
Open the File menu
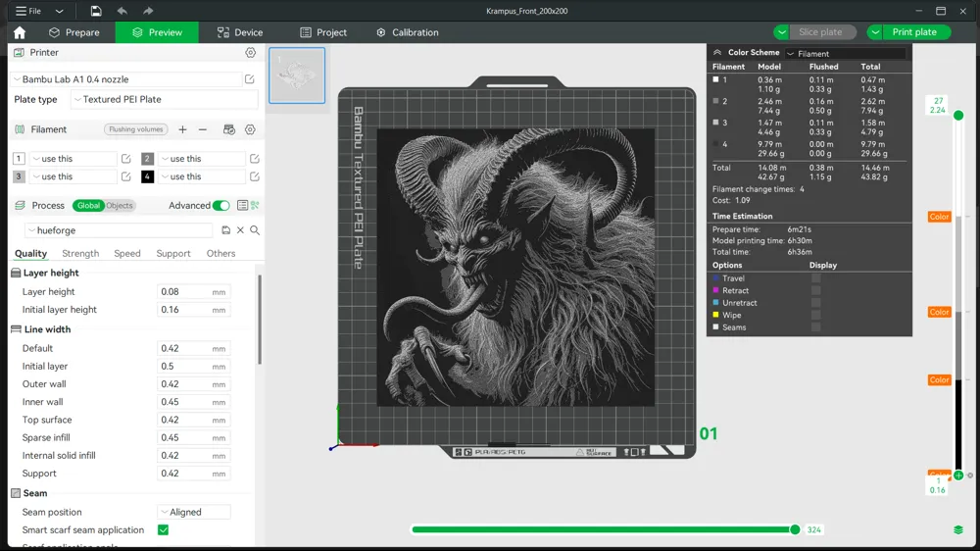point(28,11)
